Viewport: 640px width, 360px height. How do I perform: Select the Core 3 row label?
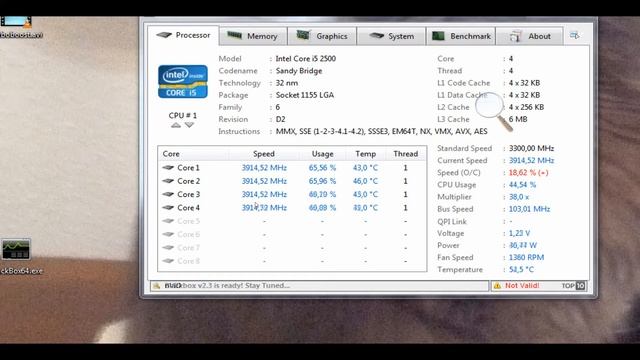click(188, 194)
